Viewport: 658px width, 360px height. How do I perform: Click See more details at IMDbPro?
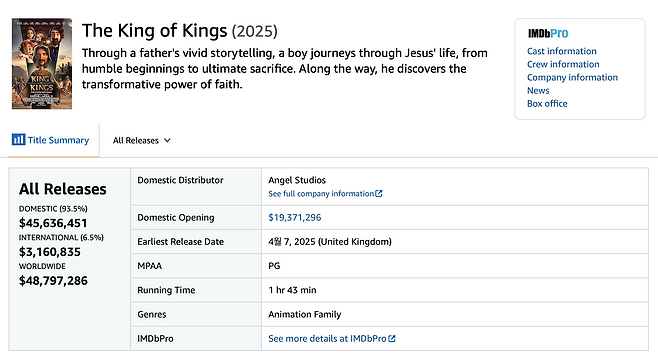coord(327,339)
